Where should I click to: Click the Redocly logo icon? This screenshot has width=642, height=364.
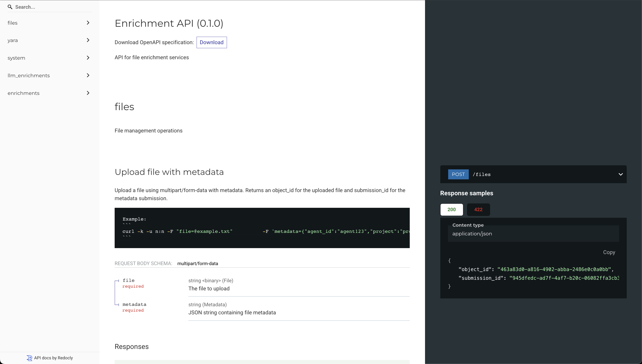pyautogui.click(x=29, y=358)
